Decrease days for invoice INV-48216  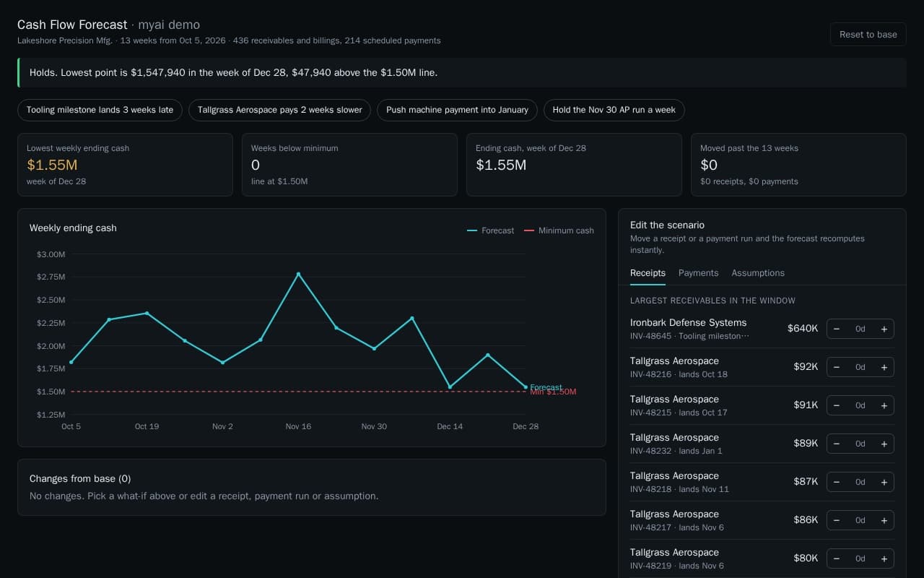tap(837, 367)
